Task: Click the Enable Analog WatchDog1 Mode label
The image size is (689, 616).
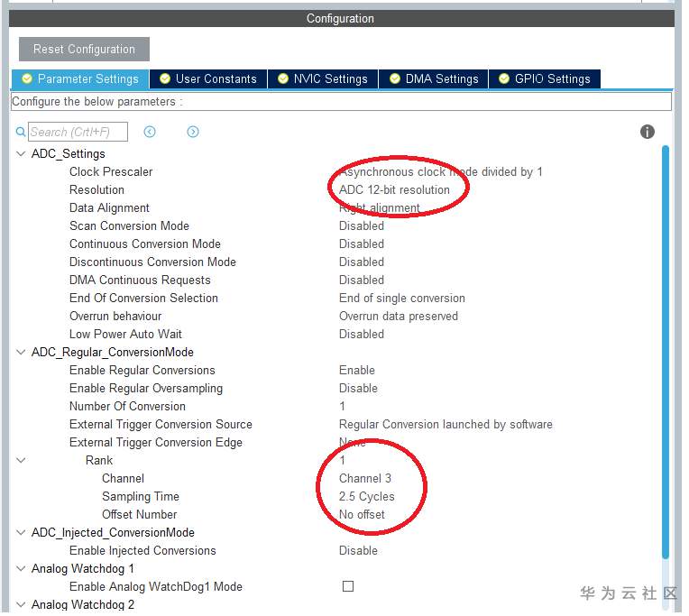Action: (x=156, y=586)
